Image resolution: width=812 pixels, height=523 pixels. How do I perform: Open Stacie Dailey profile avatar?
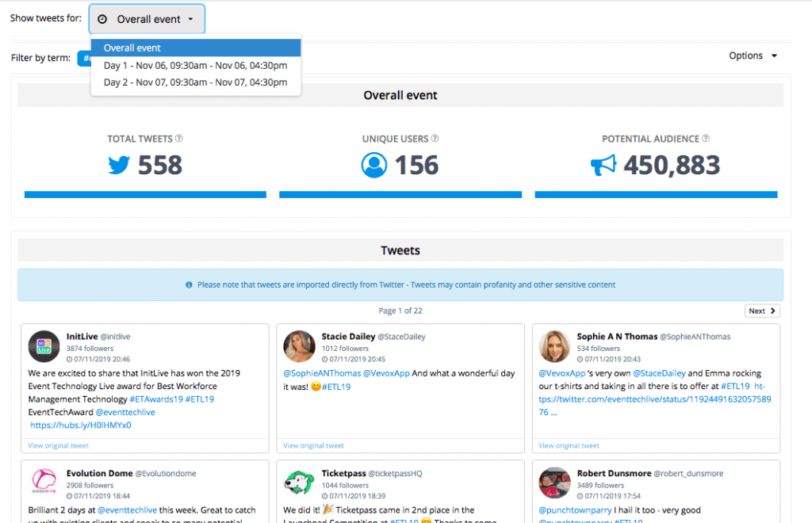point(299,346)
